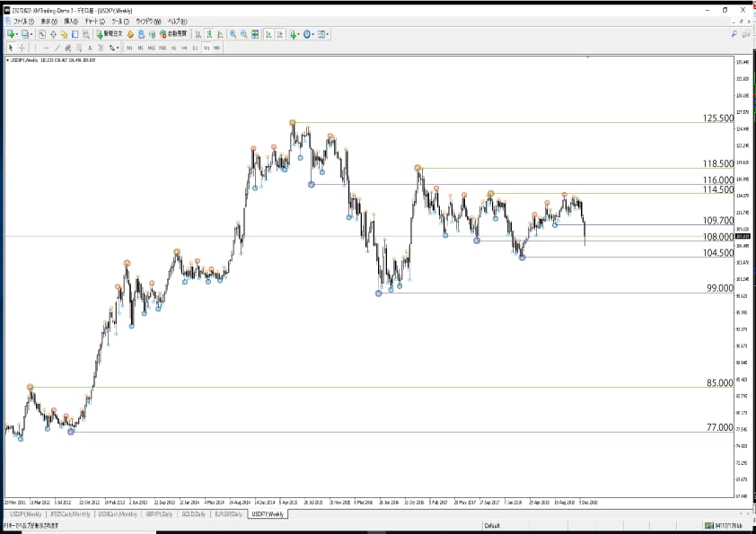
Task: Click the Default profile in status bar
Action: tap(492, 525)
